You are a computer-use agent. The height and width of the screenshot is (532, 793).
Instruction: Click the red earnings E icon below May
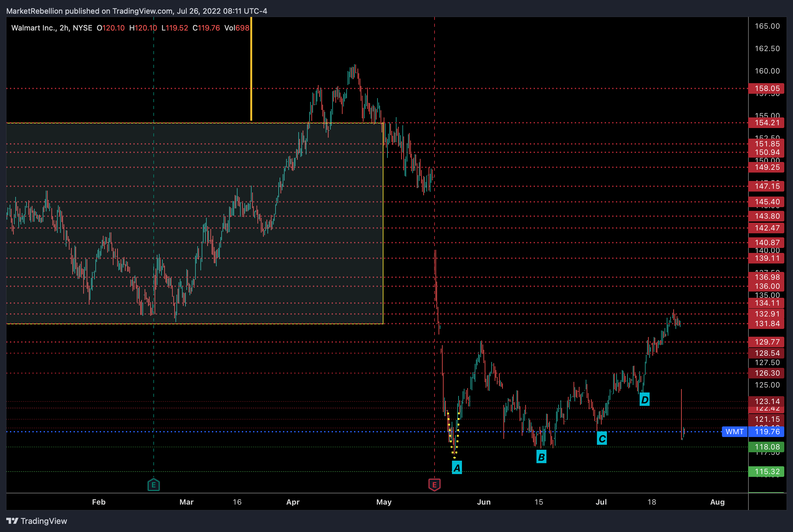435,485
